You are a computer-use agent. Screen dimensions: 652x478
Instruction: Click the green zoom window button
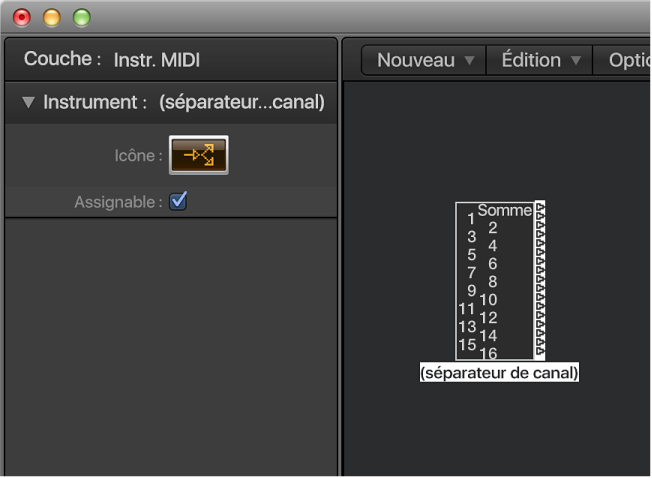tap(81, 18)
